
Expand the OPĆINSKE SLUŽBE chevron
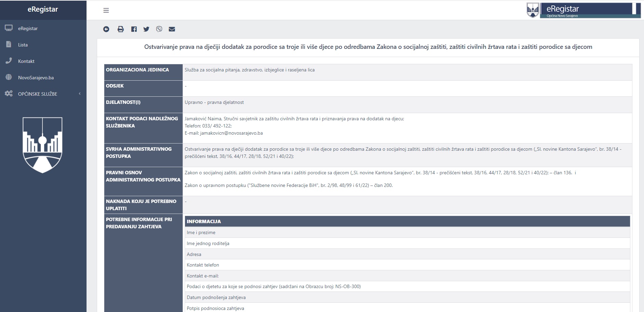(80, 94)
